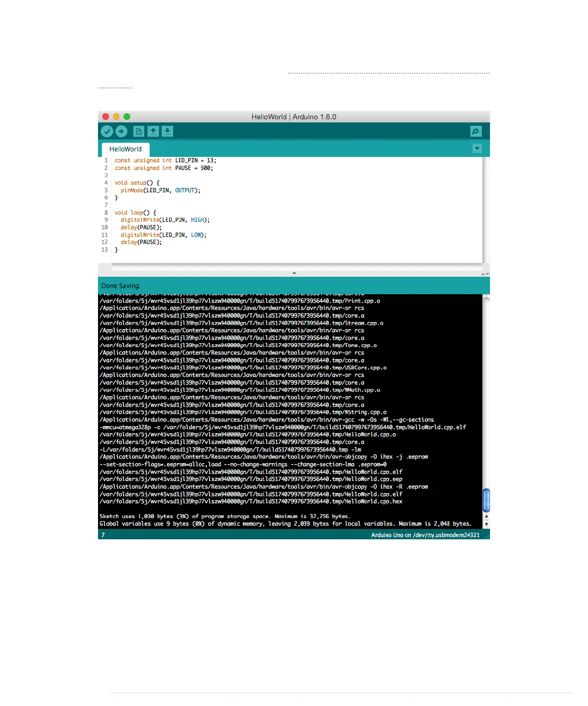Open a sketch via the up-arrow icon
Screen dimensions: 588x706
pyautogui.click(x=153, y=131)
